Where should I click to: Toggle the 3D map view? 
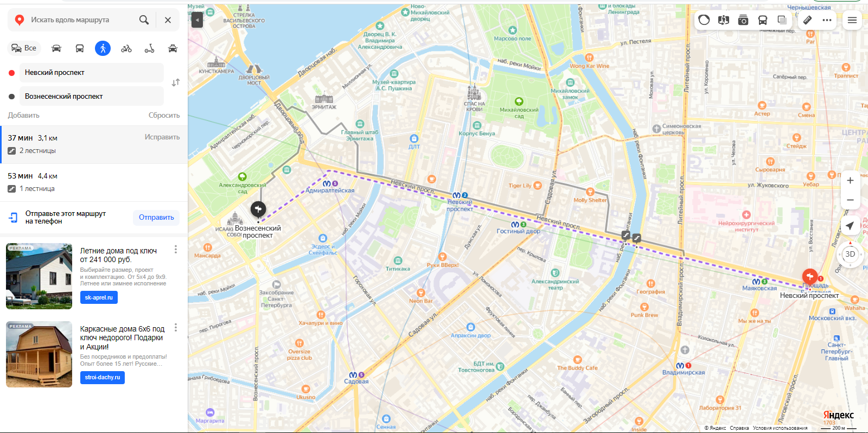point(850,254)
